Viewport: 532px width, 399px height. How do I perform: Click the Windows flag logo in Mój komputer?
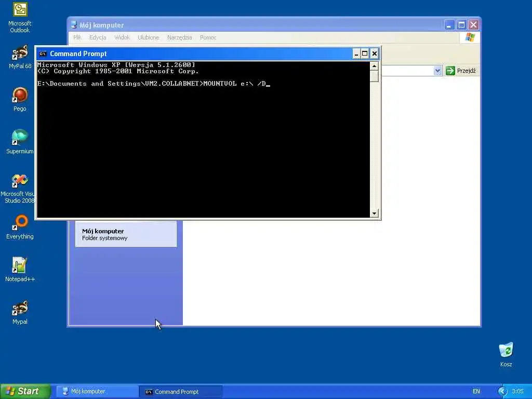click(x=470, y=37)
